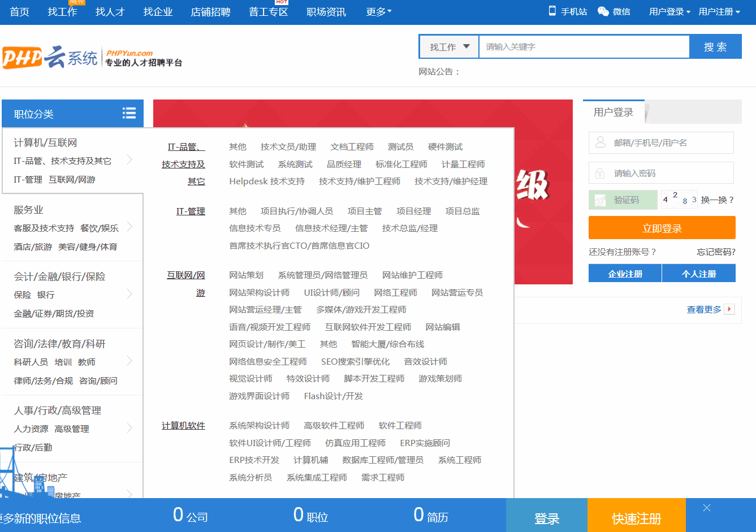
Task: Click 换一换 to refresh the captcha
Action: [x=718, y=200]
